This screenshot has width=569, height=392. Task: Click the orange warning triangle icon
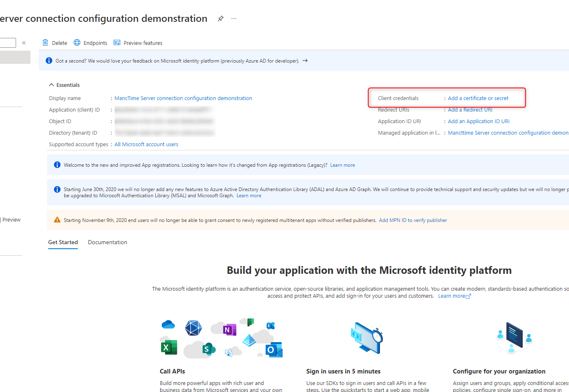coord(57,220)
